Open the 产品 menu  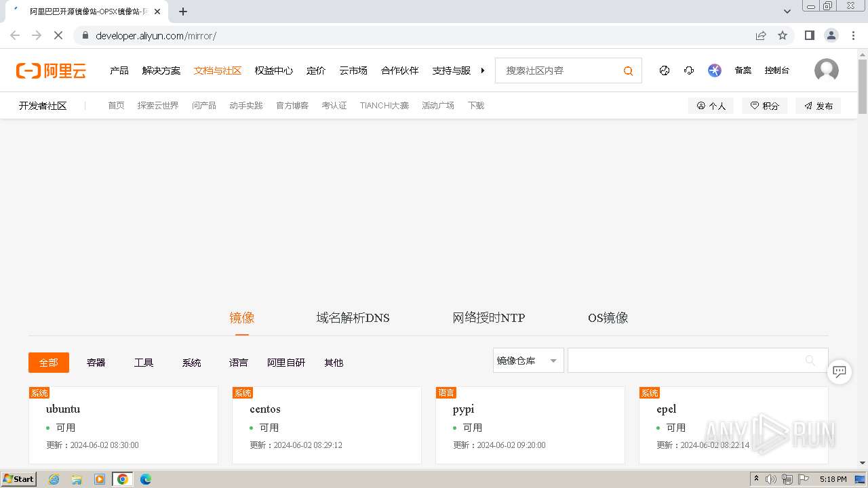coord(119,70)
